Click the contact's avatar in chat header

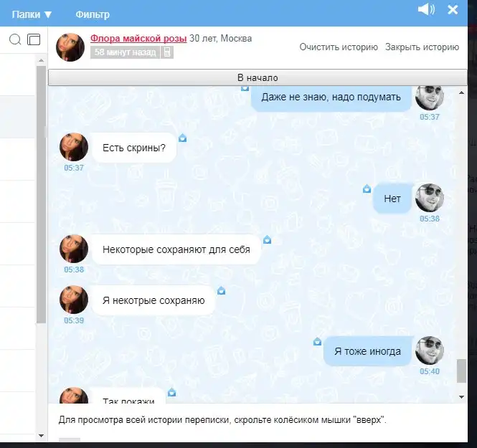pyautogui.click(x=70, y=47)
